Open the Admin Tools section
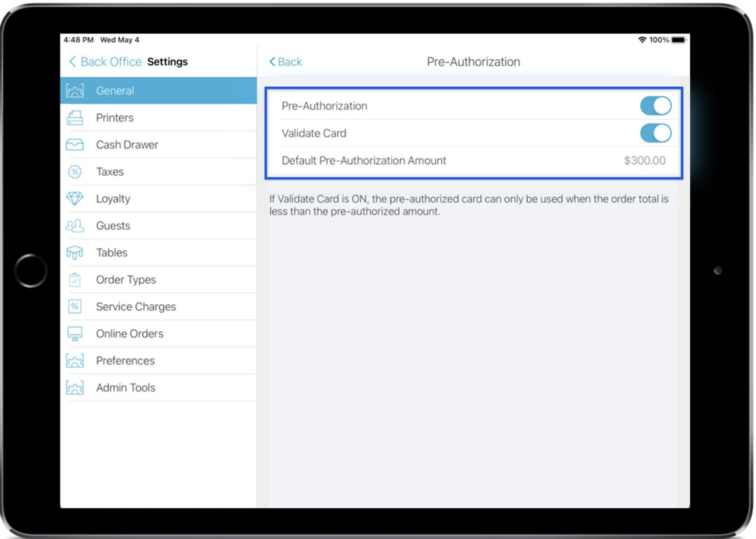The image size is (756, 539). pos(125,388)
